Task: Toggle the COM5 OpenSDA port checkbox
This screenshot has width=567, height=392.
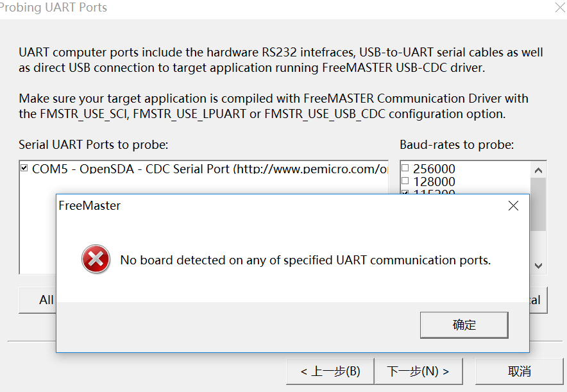Action: (24, 169)
